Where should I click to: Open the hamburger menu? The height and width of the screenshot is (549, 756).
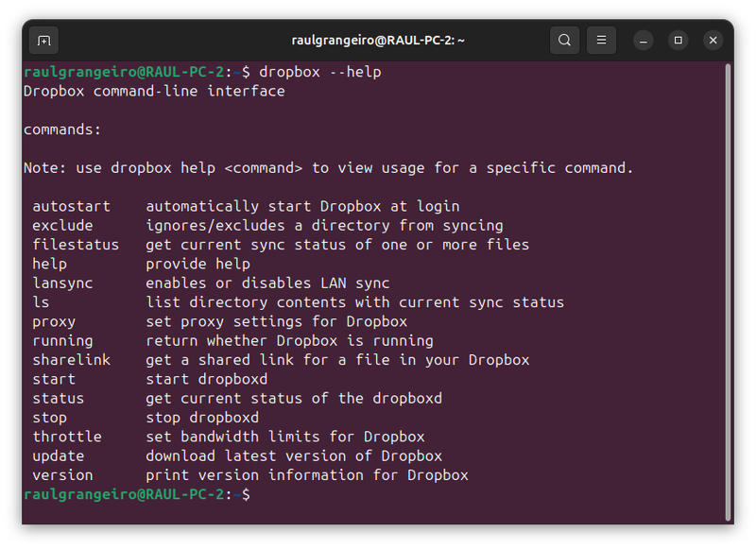point(601,40)
